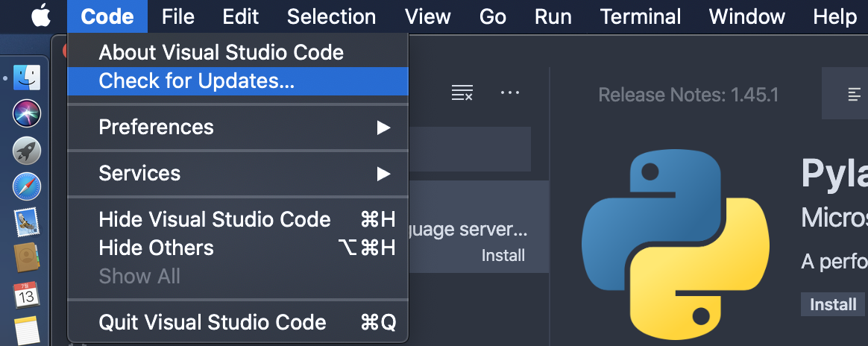
Task: Open Launchpad rocket icon in dock
Action: point(27,150)
